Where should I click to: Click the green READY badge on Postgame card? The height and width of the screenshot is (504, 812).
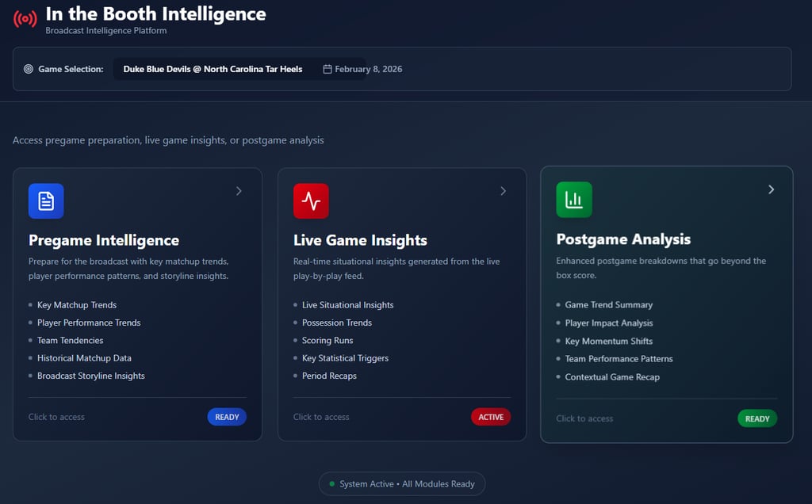click(757, 418)
